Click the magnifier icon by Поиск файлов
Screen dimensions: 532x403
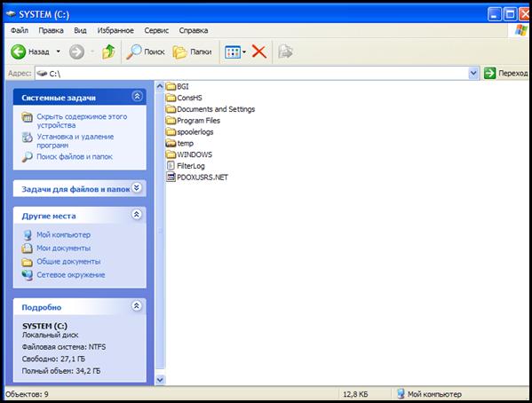[x=28, y=157]
